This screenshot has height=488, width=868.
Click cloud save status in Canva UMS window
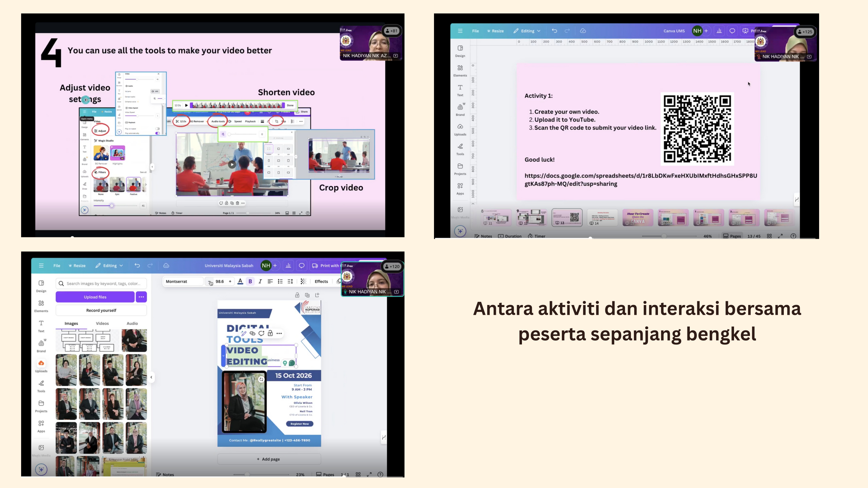click(583, 31)
